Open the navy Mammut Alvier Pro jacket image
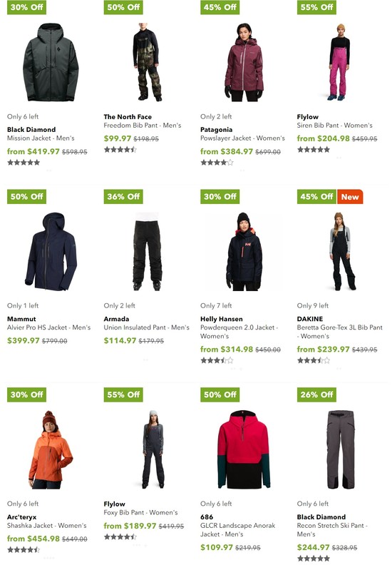392x565 pixels. point(51,252)
